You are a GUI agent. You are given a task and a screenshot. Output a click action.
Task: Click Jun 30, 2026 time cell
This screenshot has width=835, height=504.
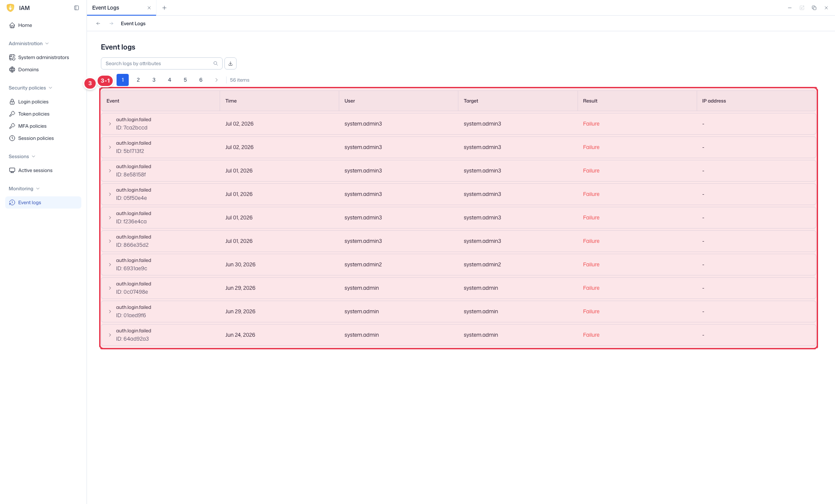(x=240, y=265)
